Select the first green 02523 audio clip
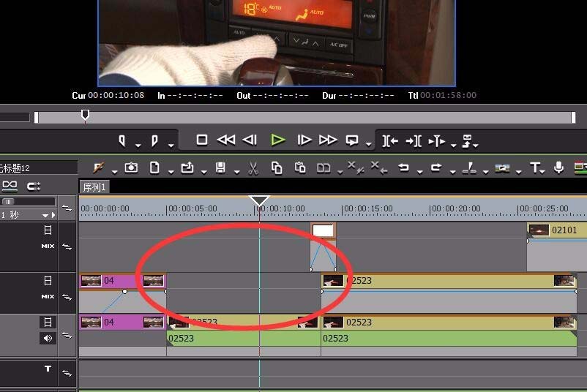 click(x=243, y=338)
